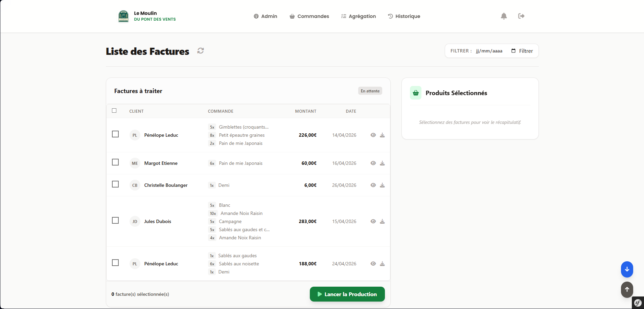Viewport: 644px width, 309px height.
Task: Click the amount 60,00€
Action: point(309,163)
